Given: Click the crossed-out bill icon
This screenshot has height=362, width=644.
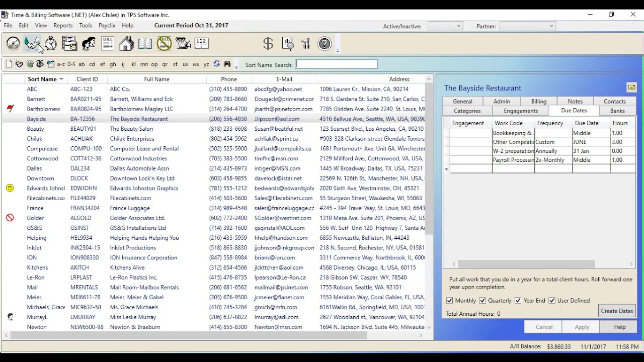Looking at the screenshot, I should [x=164, y=44].
